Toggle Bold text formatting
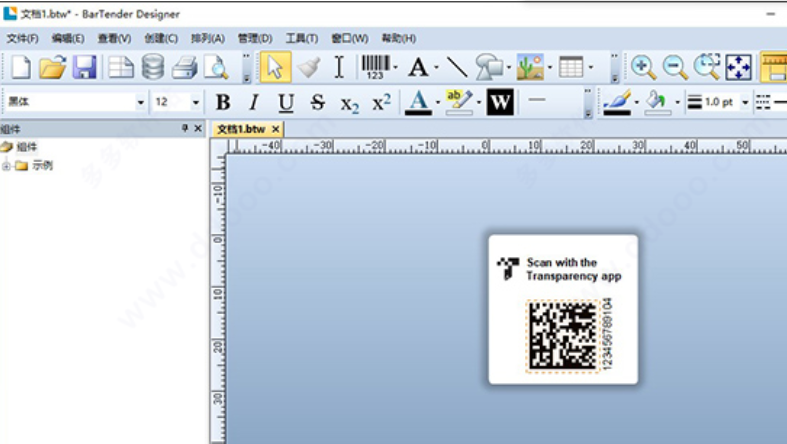787x444 pixels. coord(223,102)
